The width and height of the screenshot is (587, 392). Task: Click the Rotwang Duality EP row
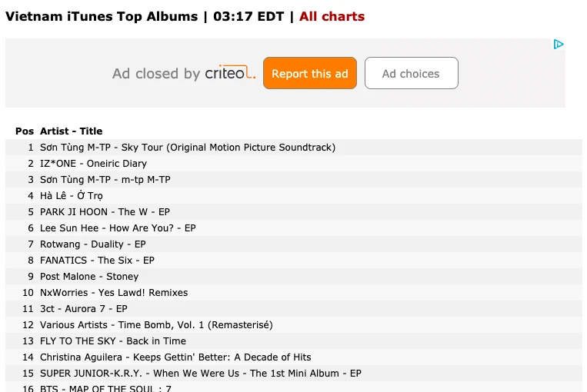click(92, 244)
